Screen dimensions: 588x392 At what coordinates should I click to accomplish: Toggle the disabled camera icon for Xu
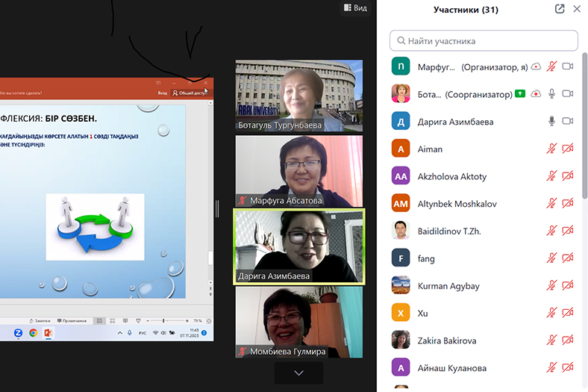click(x=567, y=314)
